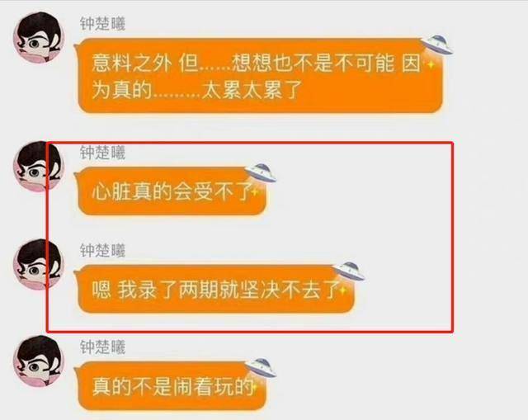Open the 钟楚曦 name above last message
This screenshot has height=420, width=528.
102,347
